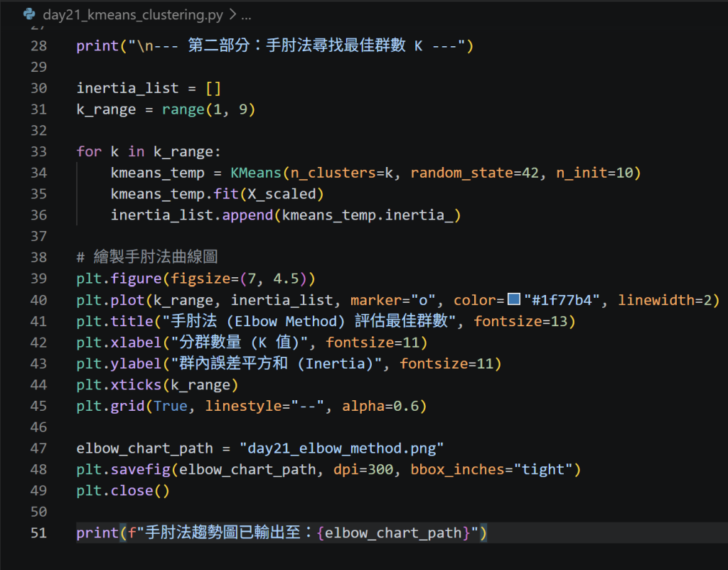Click the inertia_list.append call
Viewport: 728px width, 570px height.
286,215
